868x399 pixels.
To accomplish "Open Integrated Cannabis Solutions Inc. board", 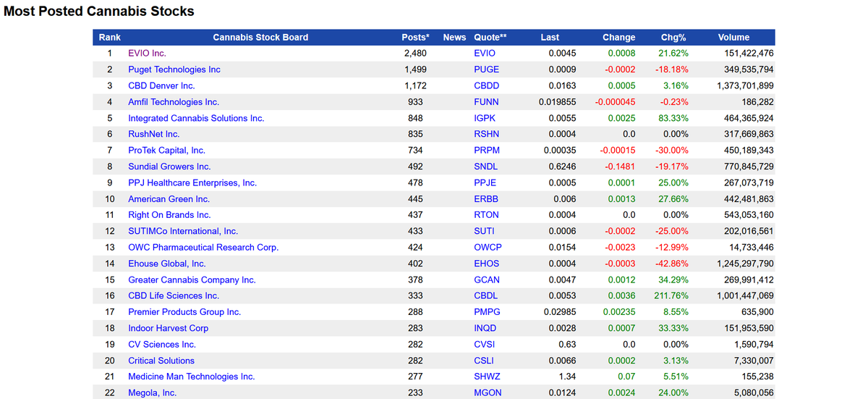I will (196, 118).
